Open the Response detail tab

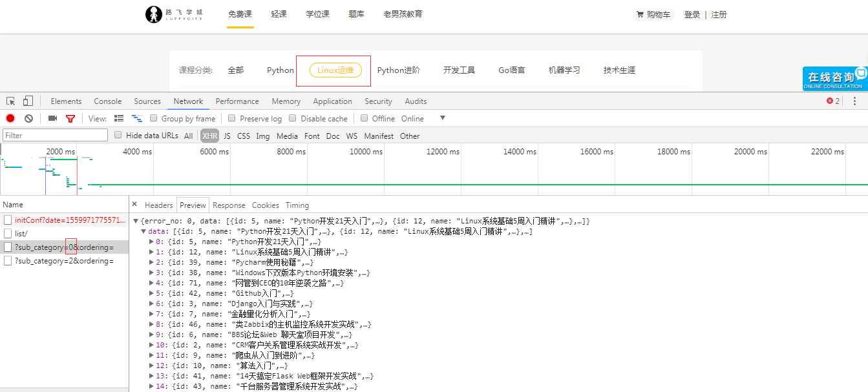[229, 205]
